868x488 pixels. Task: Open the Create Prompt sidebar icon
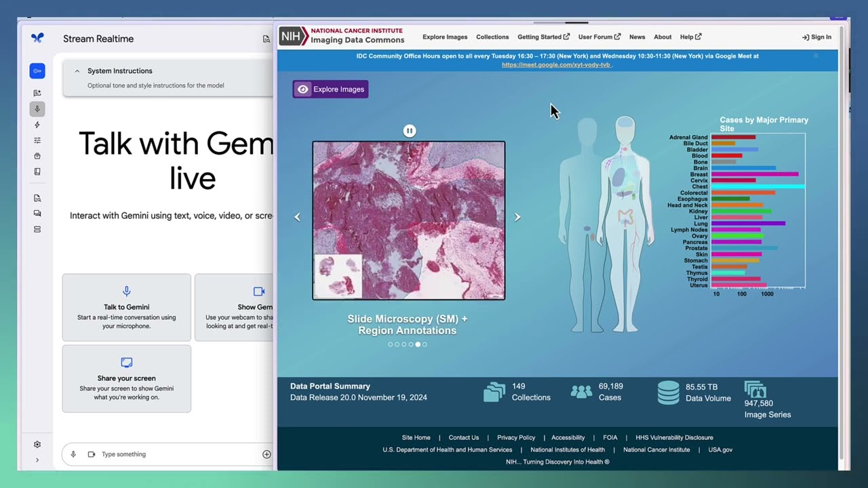click(x=37, y=93)
